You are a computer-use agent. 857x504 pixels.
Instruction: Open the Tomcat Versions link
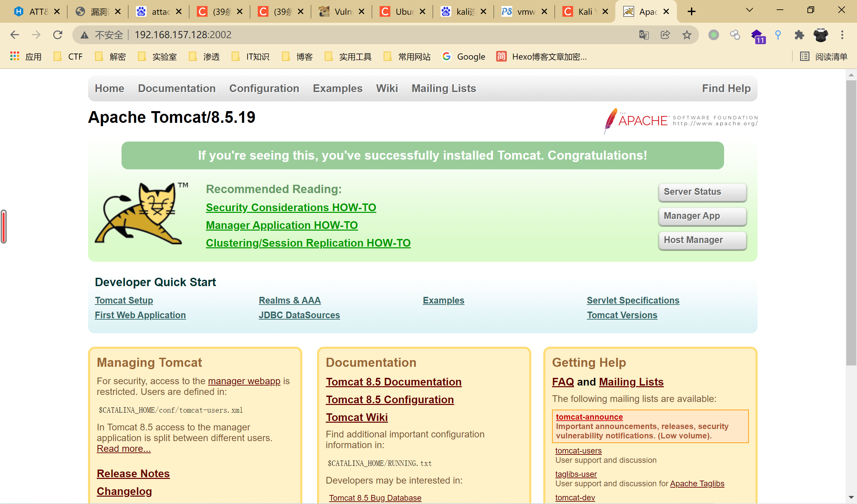pos(622,315)
